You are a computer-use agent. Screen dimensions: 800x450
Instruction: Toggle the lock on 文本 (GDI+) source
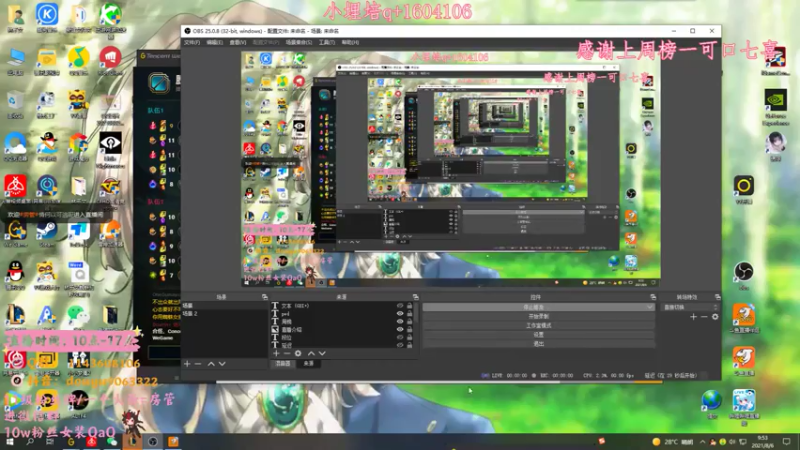409,306
